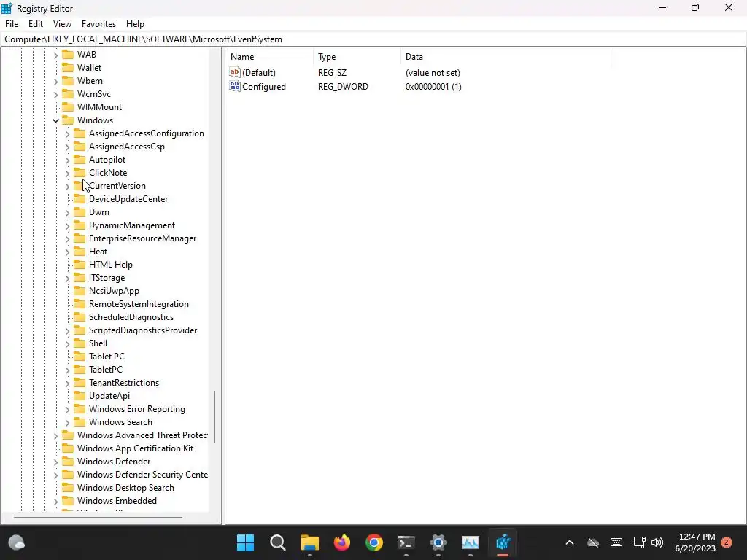
Task: Select the ScriptedDiagnosticsProvider key
Action: click(x=143, y=330)
